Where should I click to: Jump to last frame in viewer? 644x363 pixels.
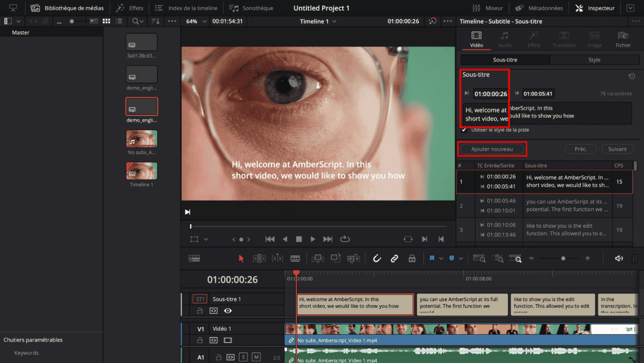pos(328,239)
